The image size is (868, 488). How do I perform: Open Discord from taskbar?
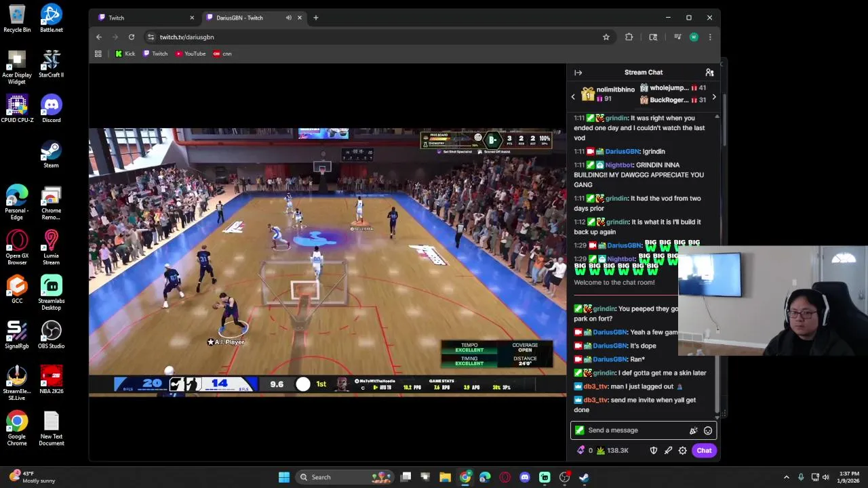point(525,477)
